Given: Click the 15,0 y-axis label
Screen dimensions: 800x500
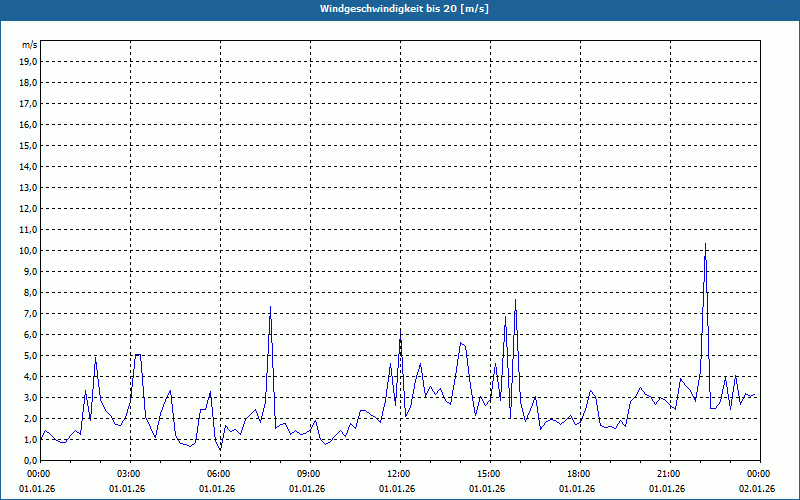Looking at the screenshot, I should coord(29,145).
